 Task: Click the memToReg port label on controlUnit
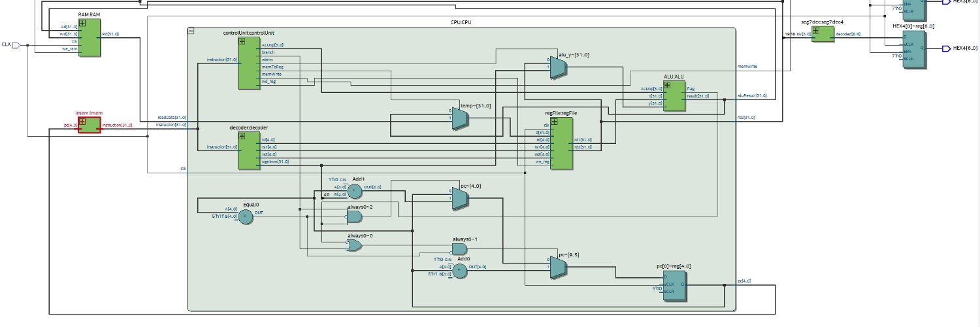click(272, 67)
